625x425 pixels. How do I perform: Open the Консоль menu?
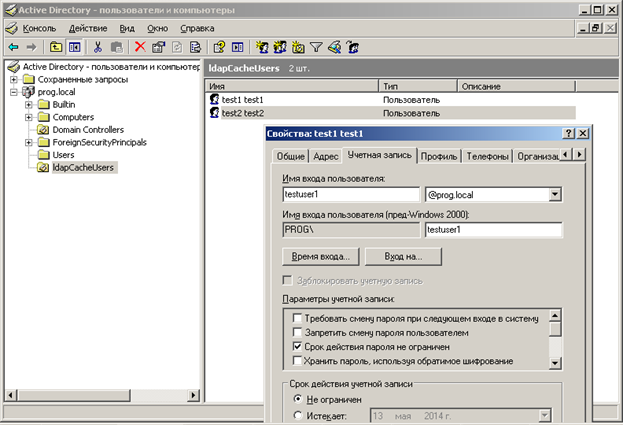coord(39,28)
